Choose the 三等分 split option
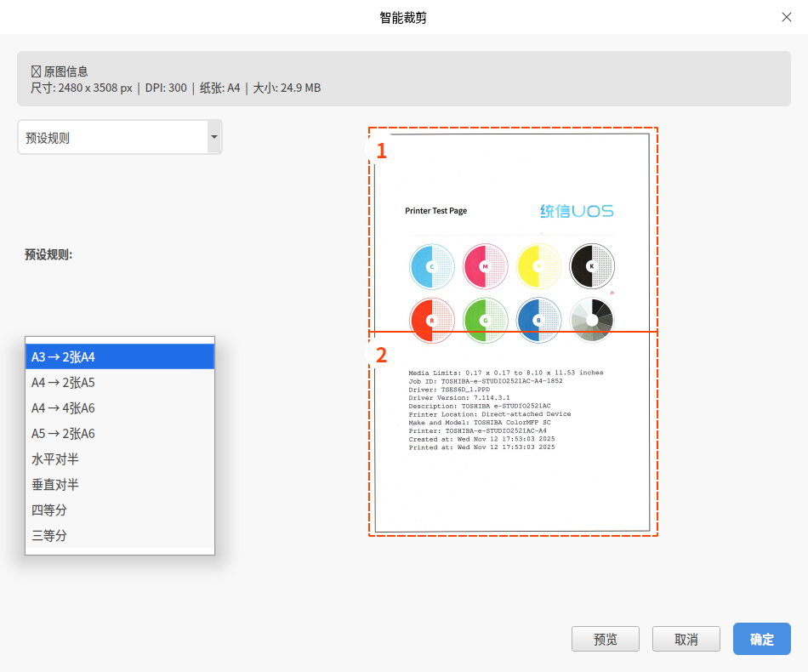808x672 pixels. pyautogui.click(x=120, y=535)
